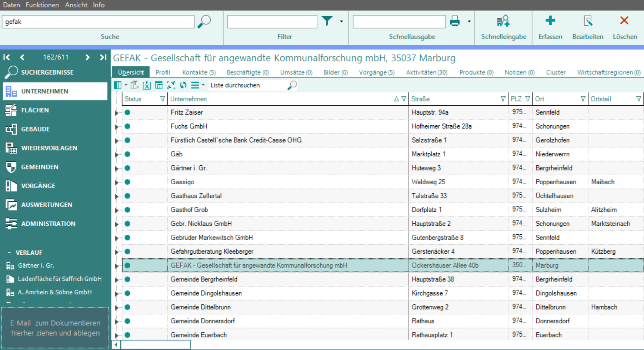This screenshot has height=350, width=644.
Task: Open Straße column filter
Action: pos(503,99)
